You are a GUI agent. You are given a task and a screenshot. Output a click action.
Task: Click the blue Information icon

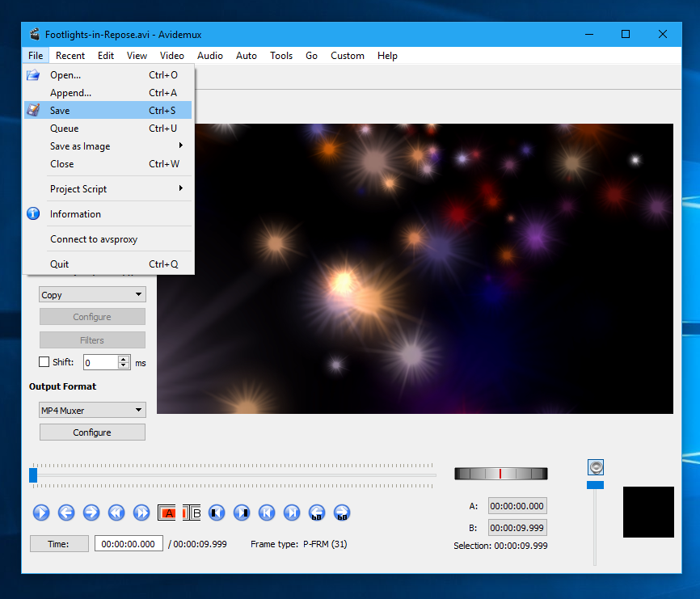[33, 213]
